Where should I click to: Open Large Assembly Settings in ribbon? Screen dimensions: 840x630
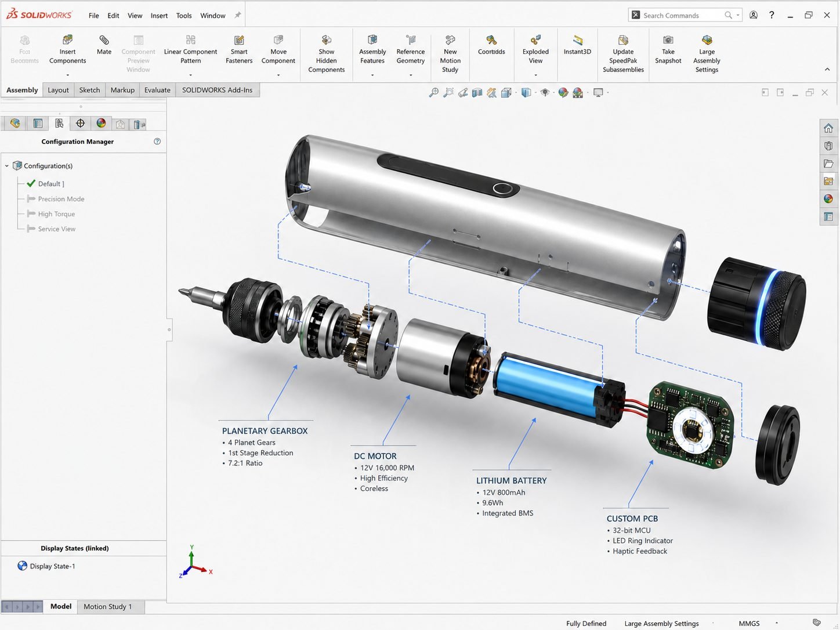tap(707, 53)
